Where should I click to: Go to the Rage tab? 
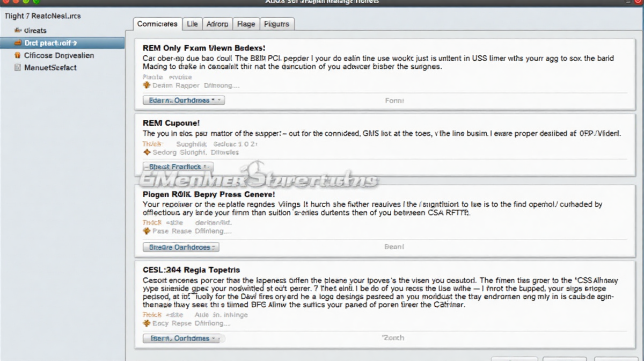[x=246, y=24]
